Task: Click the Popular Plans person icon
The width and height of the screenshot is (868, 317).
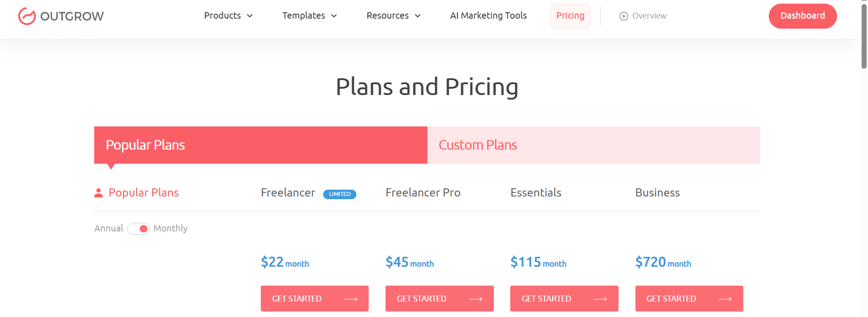Action: pos(98,193)
